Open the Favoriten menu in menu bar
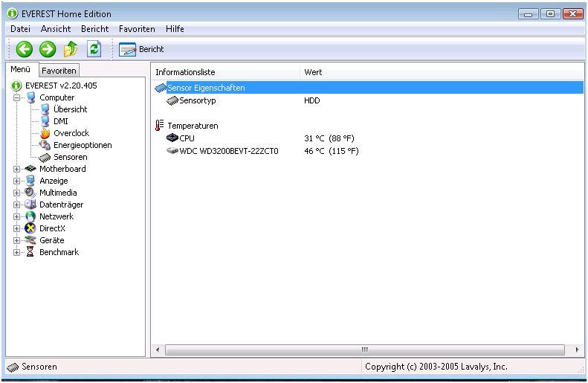This screenshot has width=588, height=383. pyautogui.click(x=137, y=29)
